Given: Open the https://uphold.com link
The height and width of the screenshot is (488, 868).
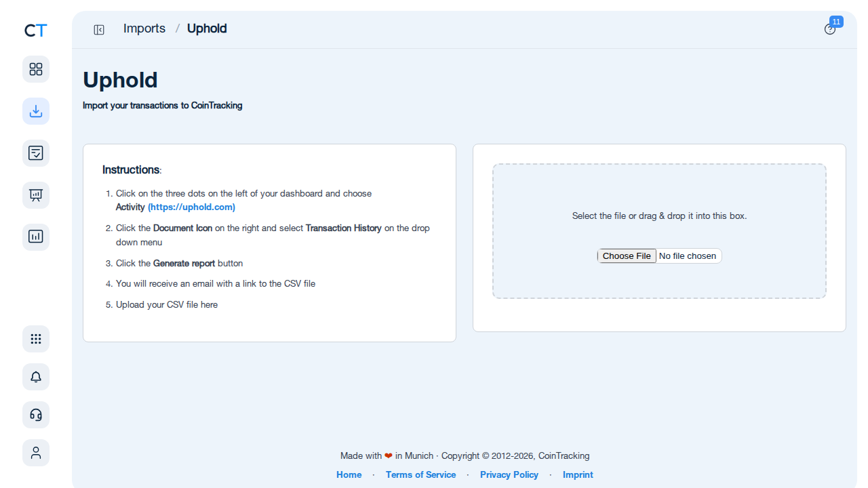Looking at the screenshot, I should click(x=191, y=207).
